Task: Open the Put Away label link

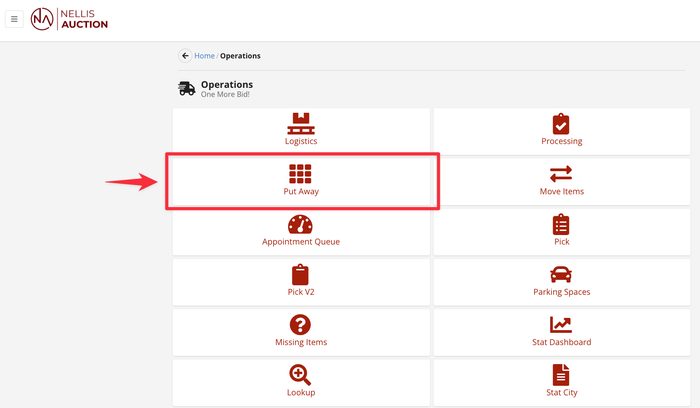Action: pyautogui.click(x=301, y=192)
